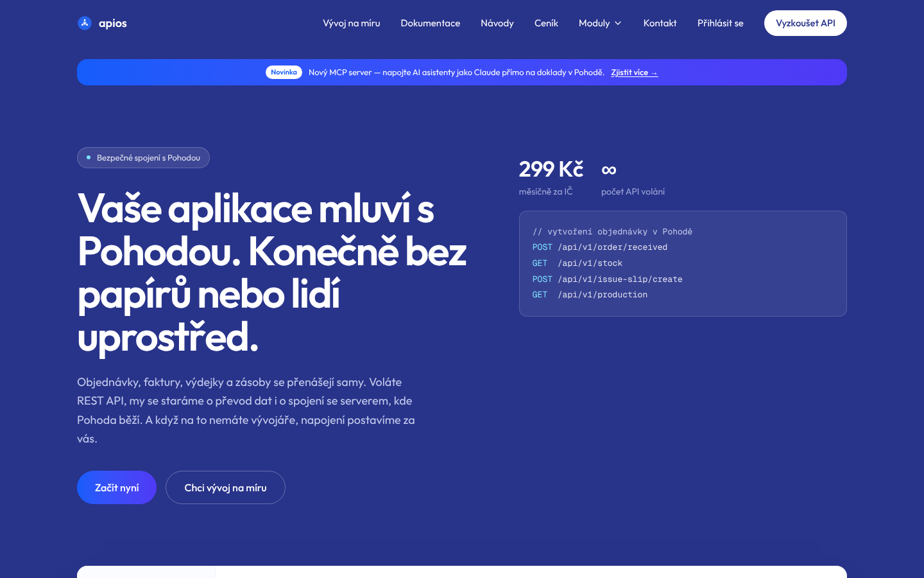Click the POST /api/v1/order/received line
Viewport: 924px width, 578px height.
pos(600,247)
